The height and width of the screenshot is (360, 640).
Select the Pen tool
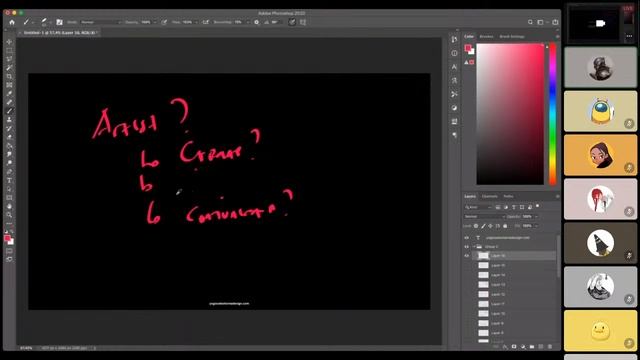(x=9, y=171)
